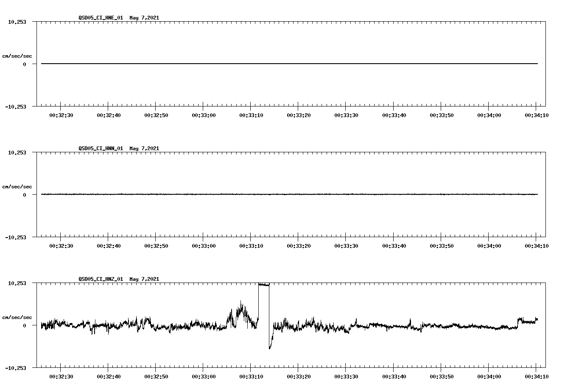Click the 00:32:30 time tick label

[x=61, y=115]
